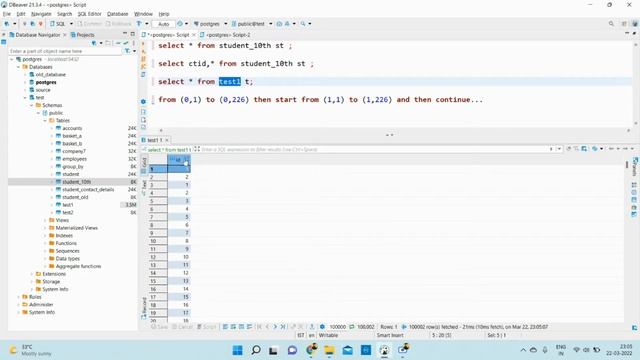
Task: Select the student_contact_details table
Action: pyautogui.click(x=88, y=189)
